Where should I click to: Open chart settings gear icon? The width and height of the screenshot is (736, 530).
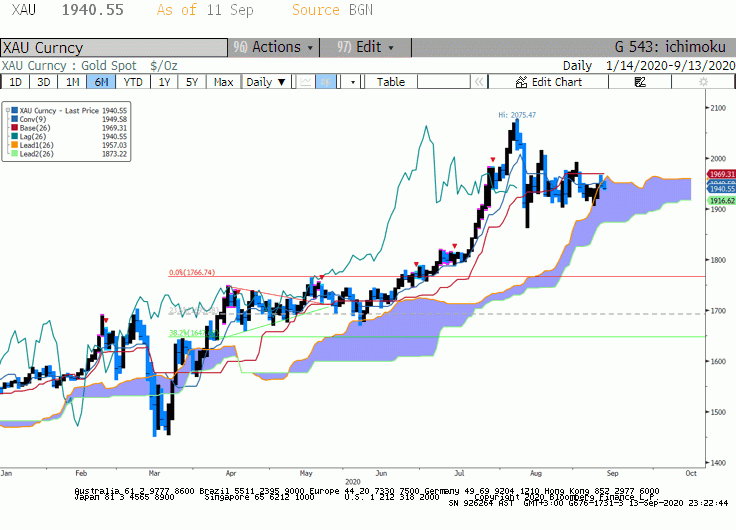(703, 82)
